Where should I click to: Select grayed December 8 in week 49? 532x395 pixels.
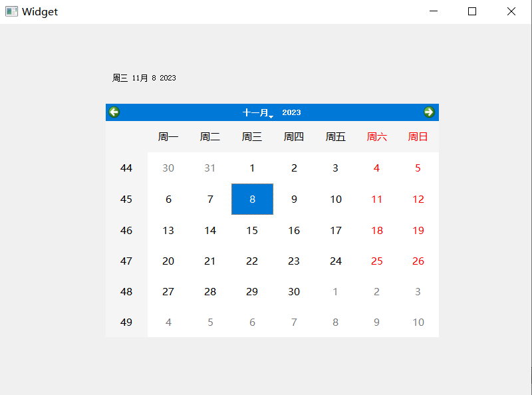(x=336, y=322)
